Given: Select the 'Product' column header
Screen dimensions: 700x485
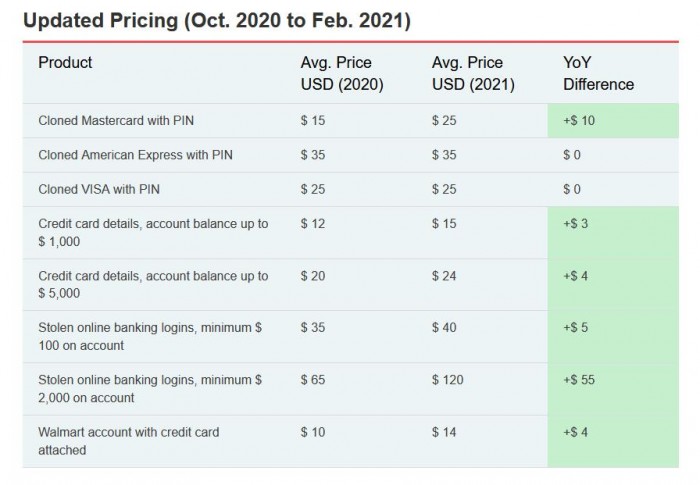Looking at the screenshot, I should pyautogui.click(x=65, y=63).
